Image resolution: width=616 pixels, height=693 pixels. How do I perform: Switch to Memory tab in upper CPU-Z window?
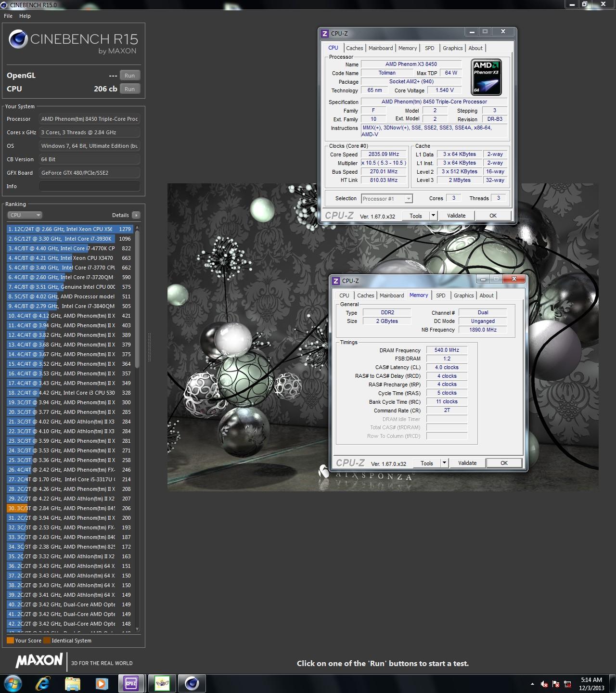[408, 48]
